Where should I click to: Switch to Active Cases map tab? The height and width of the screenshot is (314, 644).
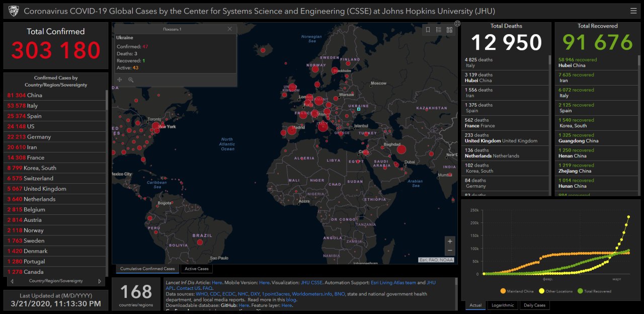(197, 269)
